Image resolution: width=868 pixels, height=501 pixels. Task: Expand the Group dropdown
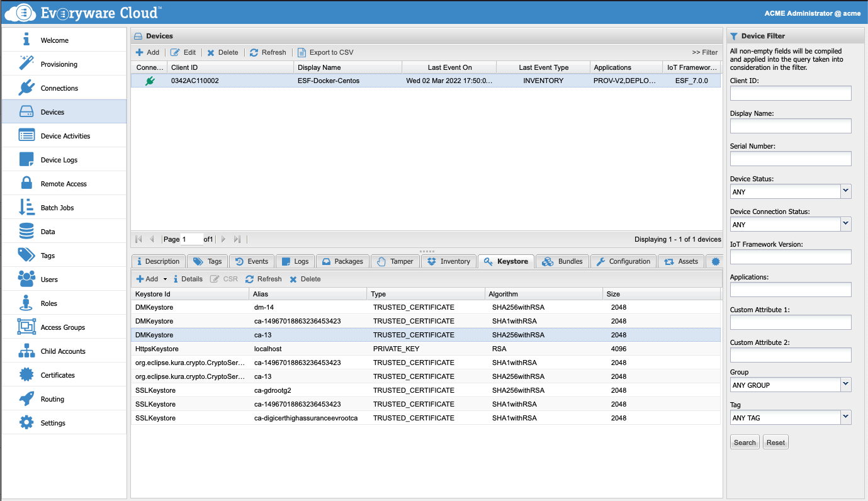(x=846, y=384)
